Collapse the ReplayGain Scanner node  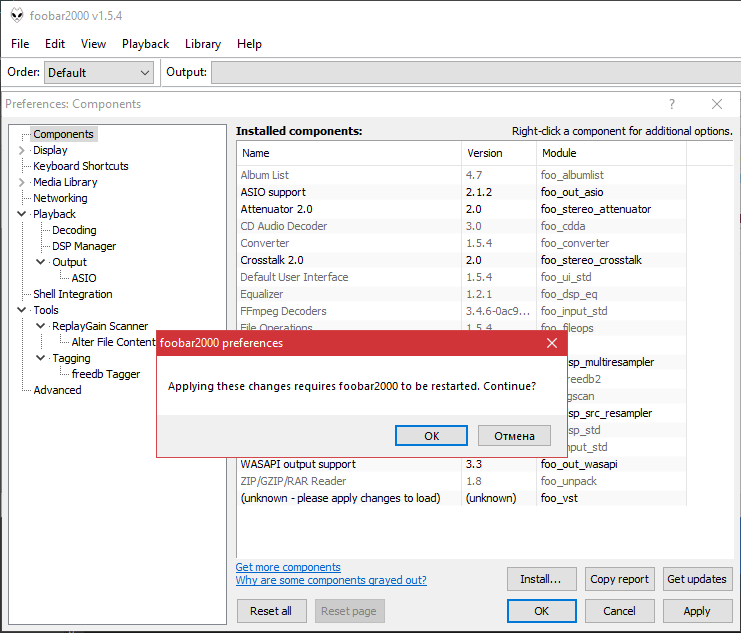click(x=41, y=326)
